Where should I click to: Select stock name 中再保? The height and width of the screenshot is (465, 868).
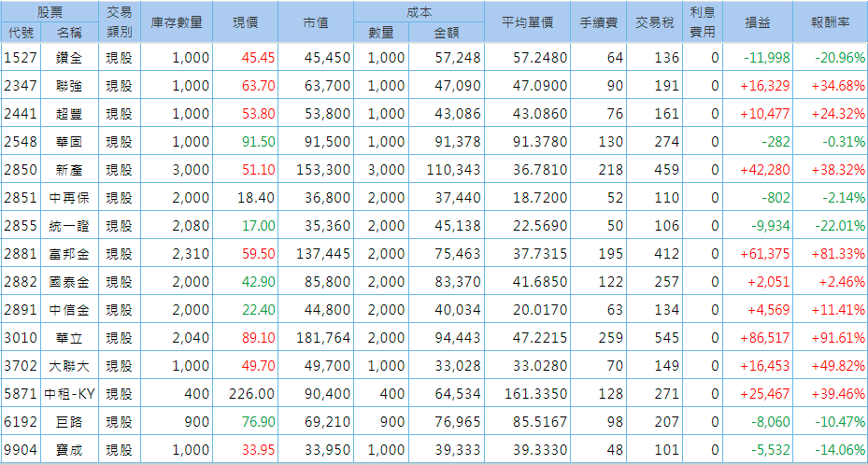point(69,198)
